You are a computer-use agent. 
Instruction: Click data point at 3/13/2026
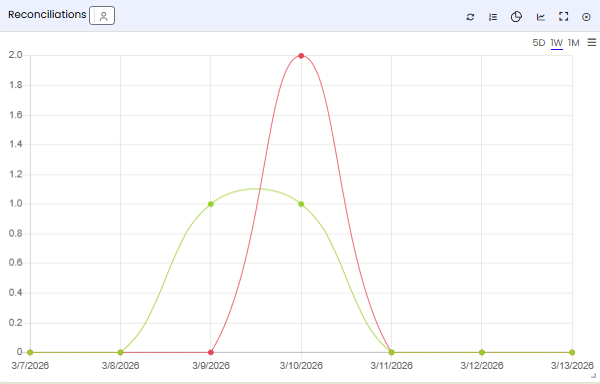coord(572,352)
